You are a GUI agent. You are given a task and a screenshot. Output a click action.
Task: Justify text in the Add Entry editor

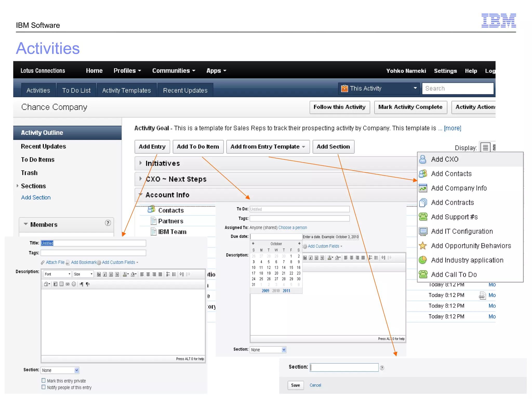click(x=160, y=274)
